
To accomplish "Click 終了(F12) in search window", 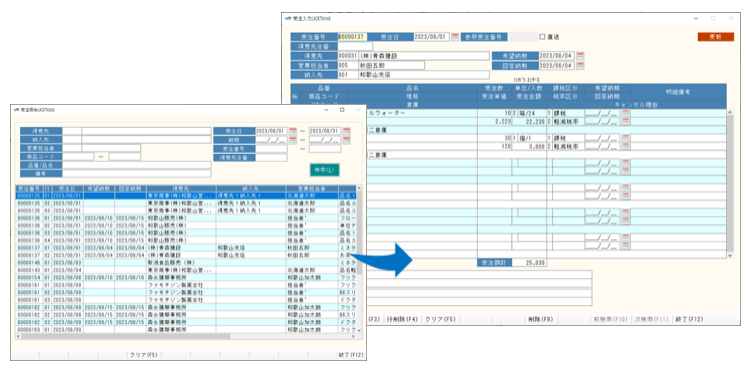I will coord(350,355).
